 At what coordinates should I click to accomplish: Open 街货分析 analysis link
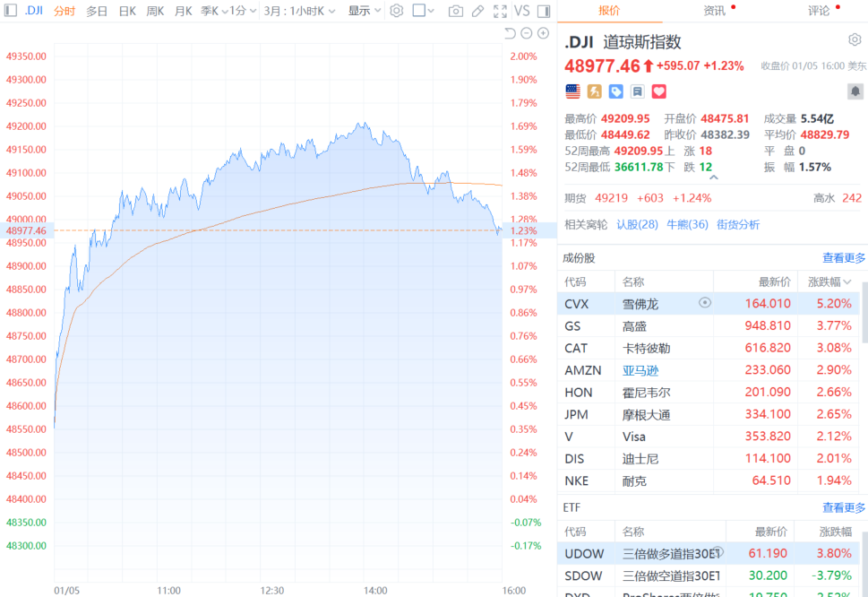(738, 224)
